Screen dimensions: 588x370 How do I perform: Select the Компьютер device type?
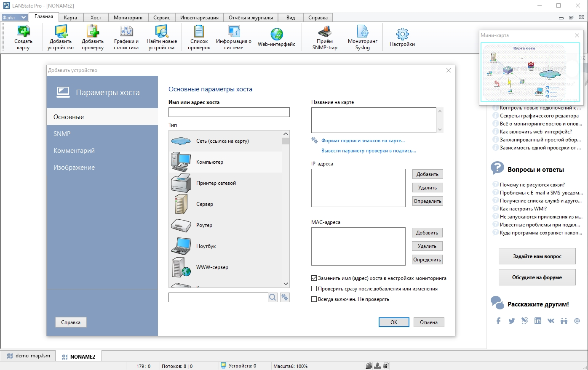(225, 162)
